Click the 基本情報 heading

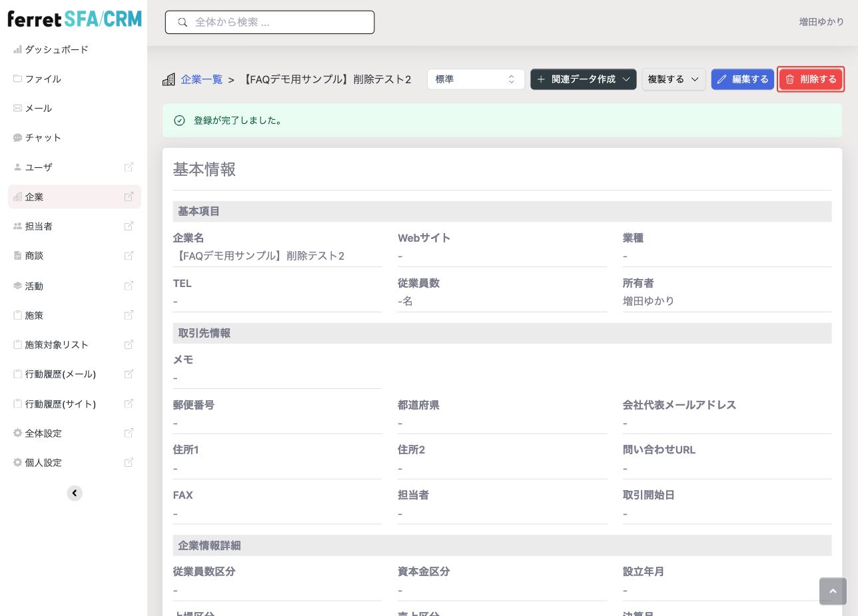205,170
